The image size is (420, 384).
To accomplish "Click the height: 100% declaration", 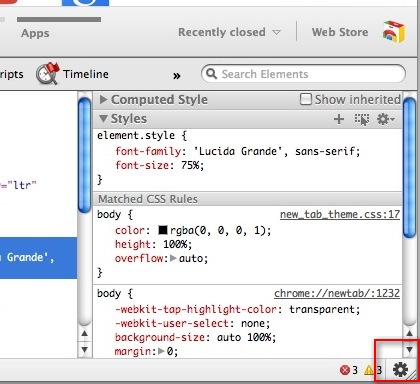I will [153, 244].
